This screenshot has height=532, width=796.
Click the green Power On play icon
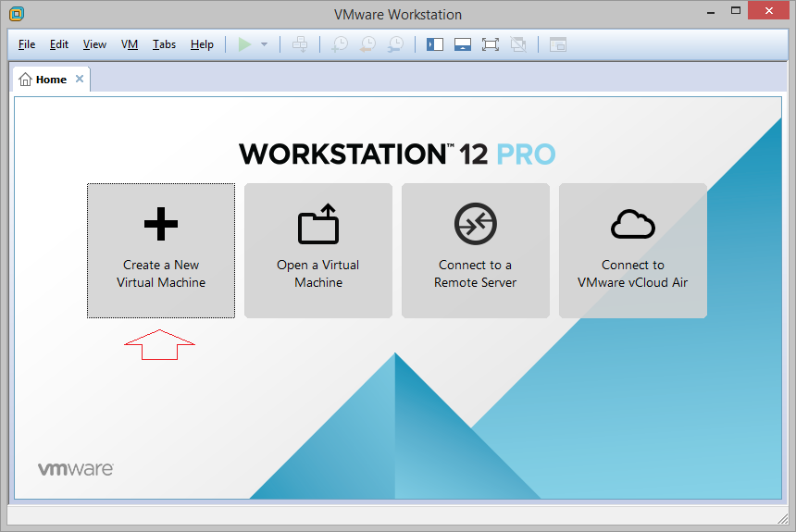tap(244, 44)
